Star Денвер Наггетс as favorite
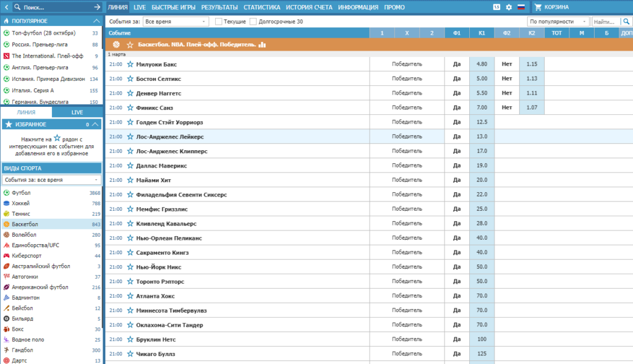The width and height of the screenshot is (633, 364). pos(130,93)
